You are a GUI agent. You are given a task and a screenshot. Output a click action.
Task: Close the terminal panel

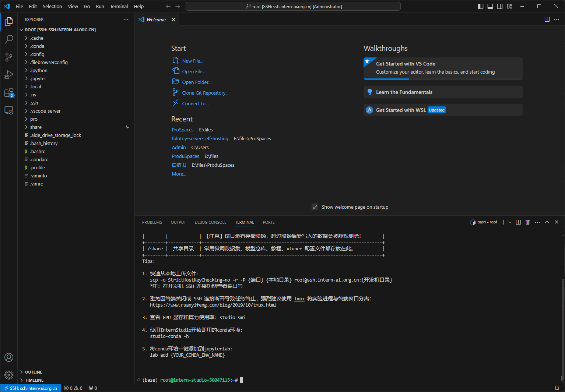[557, 222]
